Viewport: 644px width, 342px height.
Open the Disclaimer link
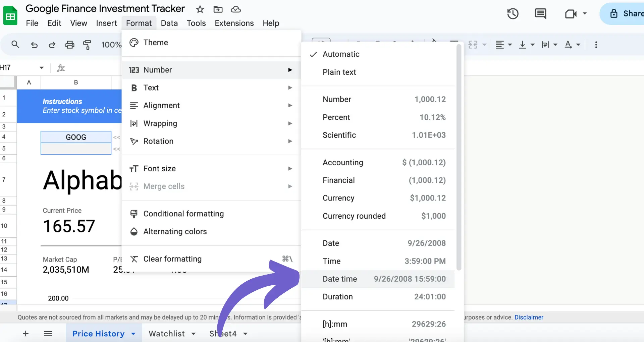coord(529,317)
